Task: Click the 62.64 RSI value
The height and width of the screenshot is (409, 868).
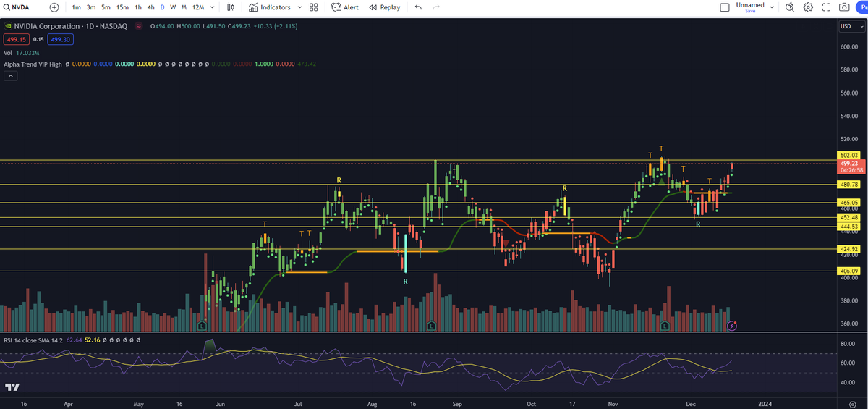Action: coord(74,339)
